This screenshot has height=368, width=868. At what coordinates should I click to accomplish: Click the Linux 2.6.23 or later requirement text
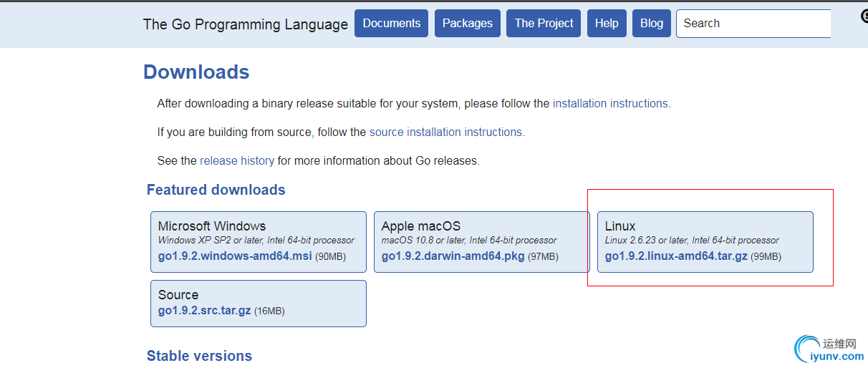tap(692, 241)
